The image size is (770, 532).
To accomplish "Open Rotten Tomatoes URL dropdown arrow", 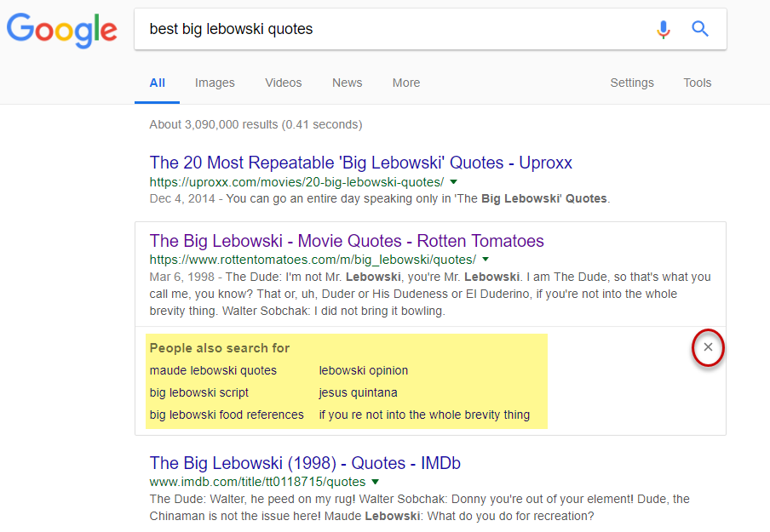I will 486,259.
